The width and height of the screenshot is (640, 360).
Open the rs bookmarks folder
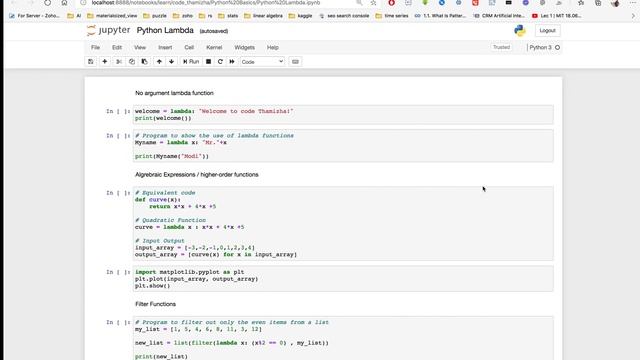coord(206,16)
